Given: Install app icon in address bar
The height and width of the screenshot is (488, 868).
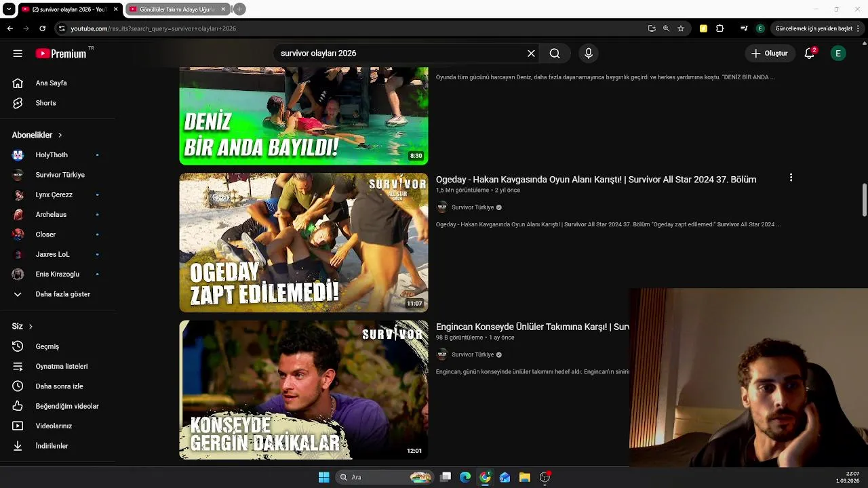Looking at the screenshot, I should (652, 28).
